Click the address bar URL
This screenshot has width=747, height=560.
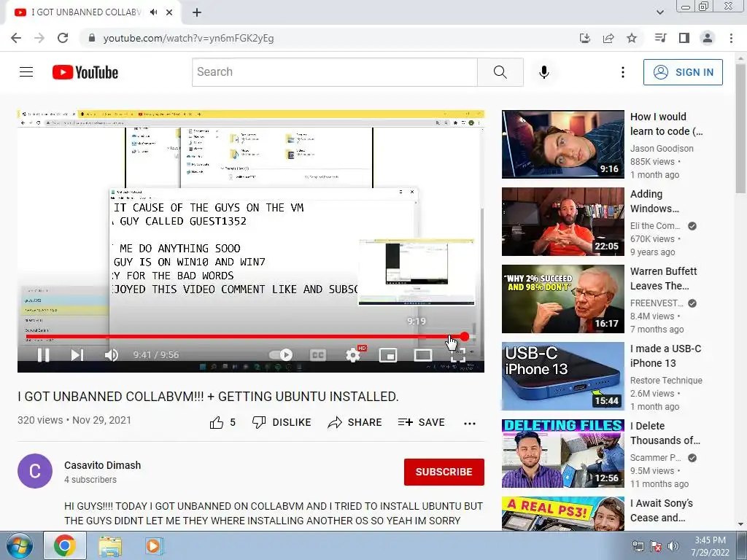tap(188, 38)
